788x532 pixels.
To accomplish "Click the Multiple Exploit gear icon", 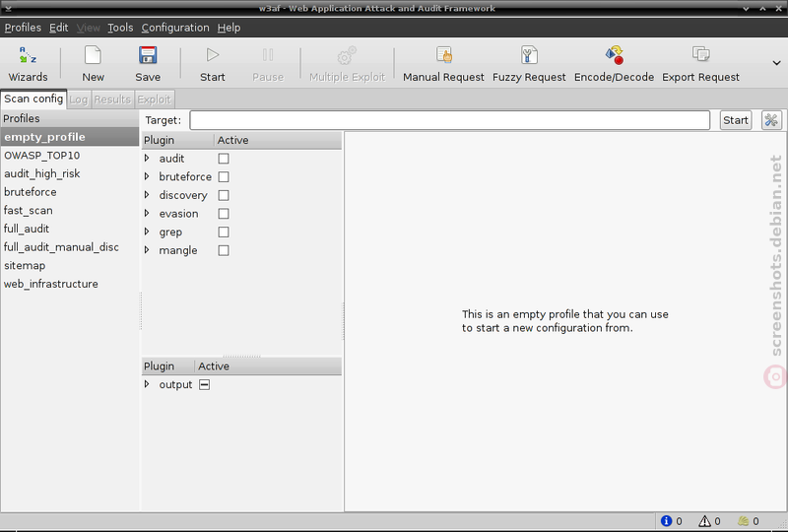I will tap(347, 55).
